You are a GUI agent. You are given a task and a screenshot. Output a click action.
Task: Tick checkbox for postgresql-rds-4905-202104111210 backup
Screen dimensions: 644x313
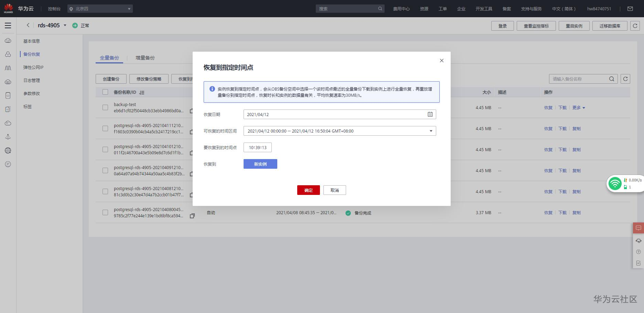coord(105,128)
